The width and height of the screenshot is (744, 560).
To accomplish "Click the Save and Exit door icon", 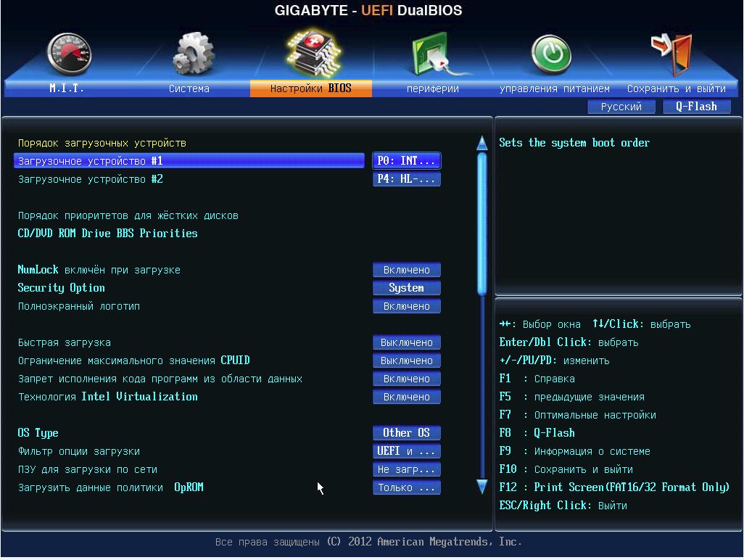I will [x=672, y=54].
